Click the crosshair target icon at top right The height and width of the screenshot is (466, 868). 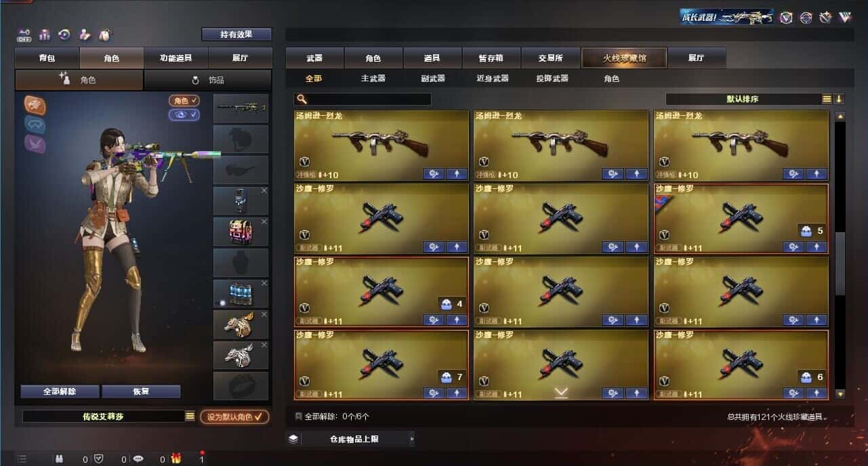tap(806, 18)
